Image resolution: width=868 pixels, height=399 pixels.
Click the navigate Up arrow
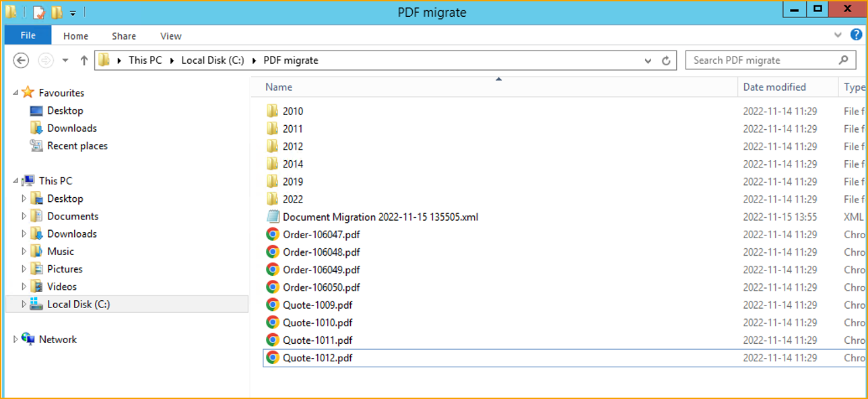coord(84,60)
